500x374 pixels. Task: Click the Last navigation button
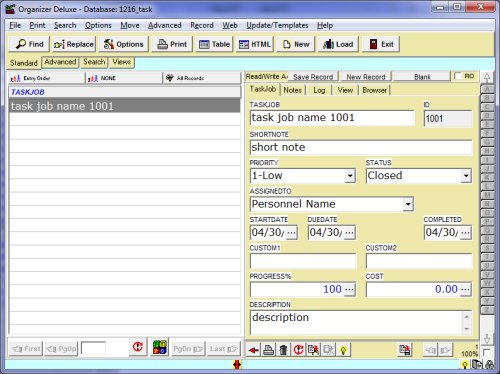(223, 349)
